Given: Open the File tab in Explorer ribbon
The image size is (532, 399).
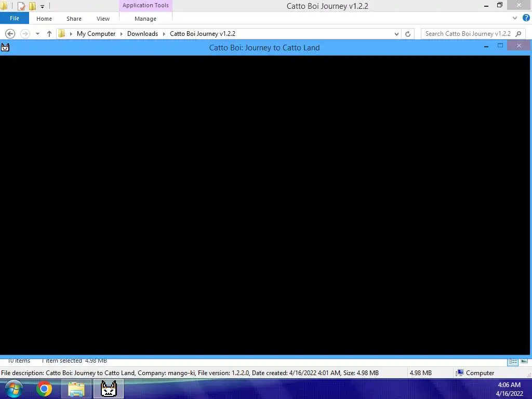Looking at the screenshot, I should tap(15, 18).
